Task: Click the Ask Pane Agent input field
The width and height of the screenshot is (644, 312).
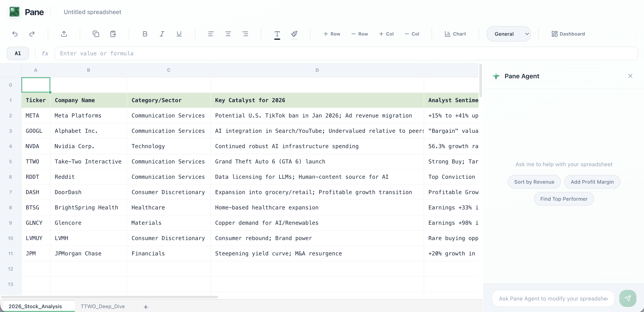Action: pos(553,299)
